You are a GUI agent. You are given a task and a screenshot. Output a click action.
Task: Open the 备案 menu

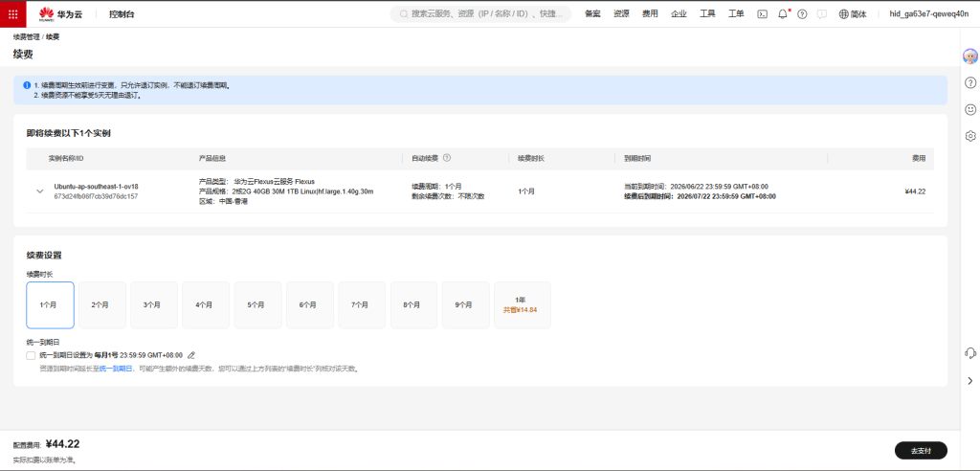coord(592,13)
